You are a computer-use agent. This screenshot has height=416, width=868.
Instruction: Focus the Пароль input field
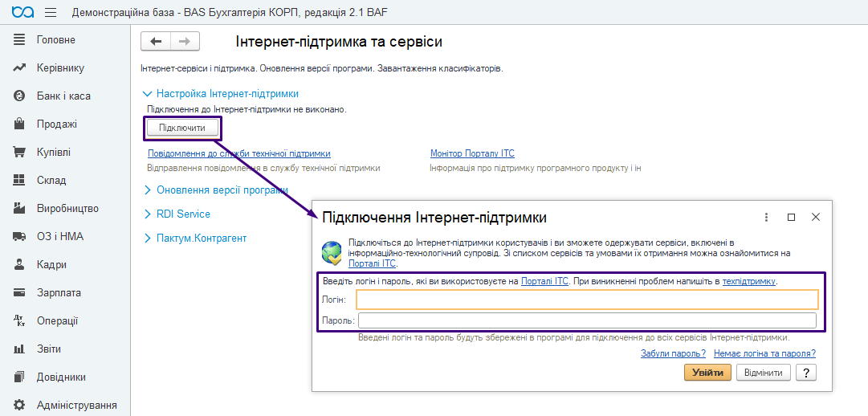[587, 320]
